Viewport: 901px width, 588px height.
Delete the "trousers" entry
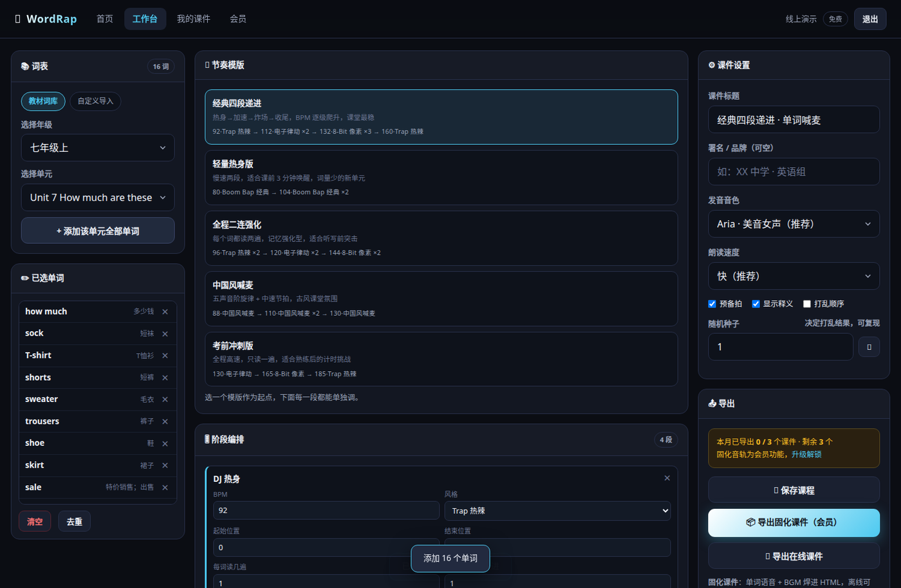[x=165, y=421]
